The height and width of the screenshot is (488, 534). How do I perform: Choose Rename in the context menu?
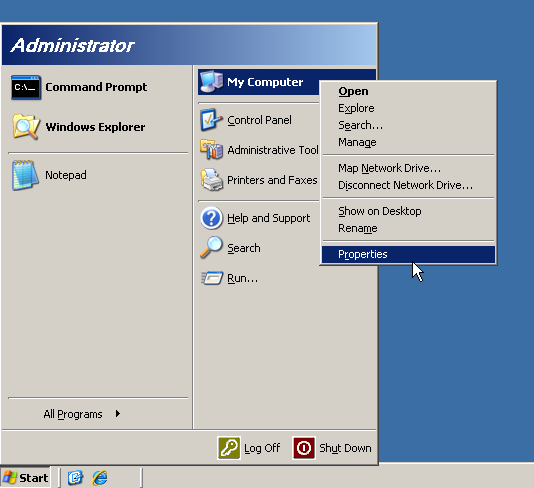coord(408,228)
